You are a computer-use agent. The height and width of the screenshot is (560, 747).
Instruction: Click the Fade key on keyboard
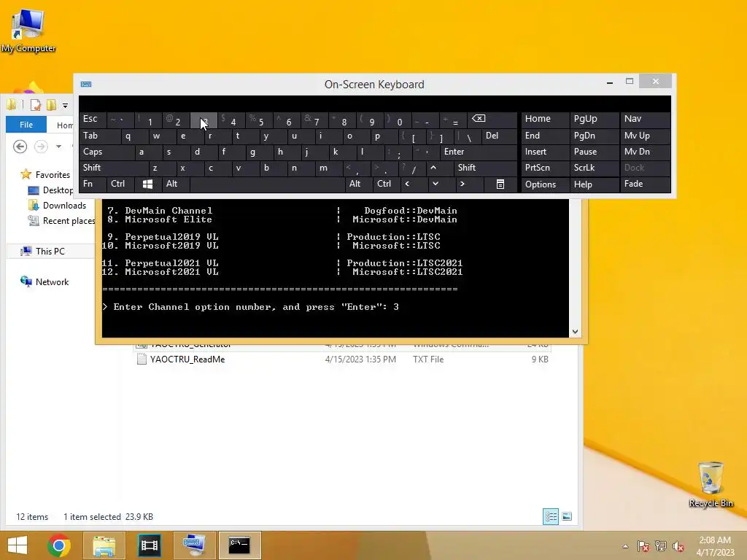click(x=645, y=184)
